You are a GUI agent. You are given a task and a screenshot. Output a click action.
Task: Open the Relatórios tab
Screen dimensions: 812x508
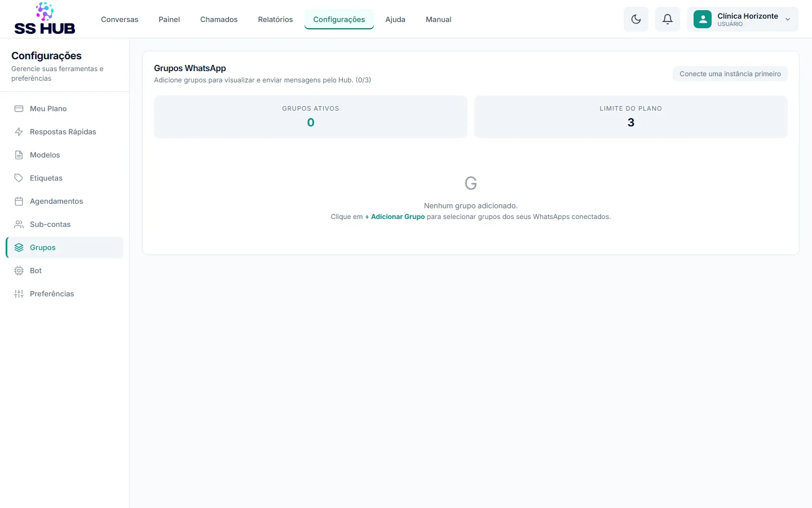click(x=275, y=19)
